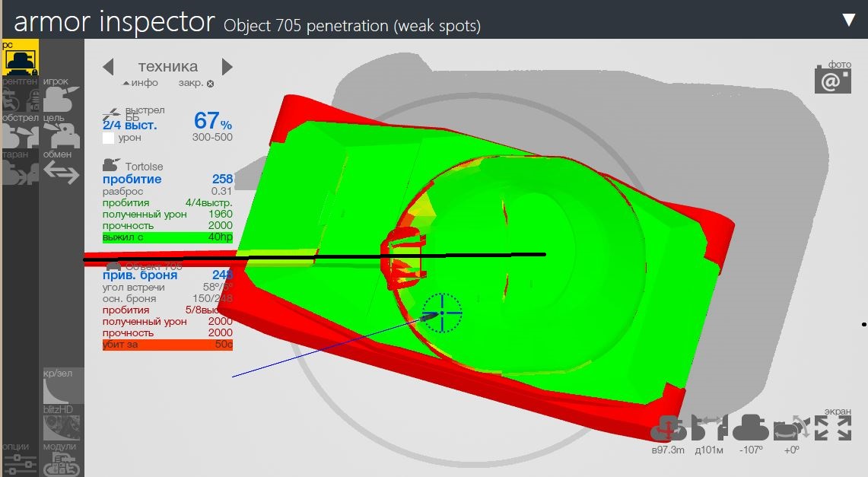Screen dimensions: 868x477
Task: Click the пробитие 258 heading
Action: click(167, 179)
